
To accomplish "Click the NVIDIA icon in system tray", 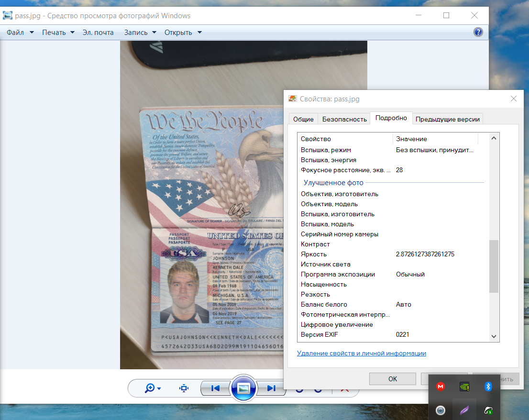I will click(464, 387).
